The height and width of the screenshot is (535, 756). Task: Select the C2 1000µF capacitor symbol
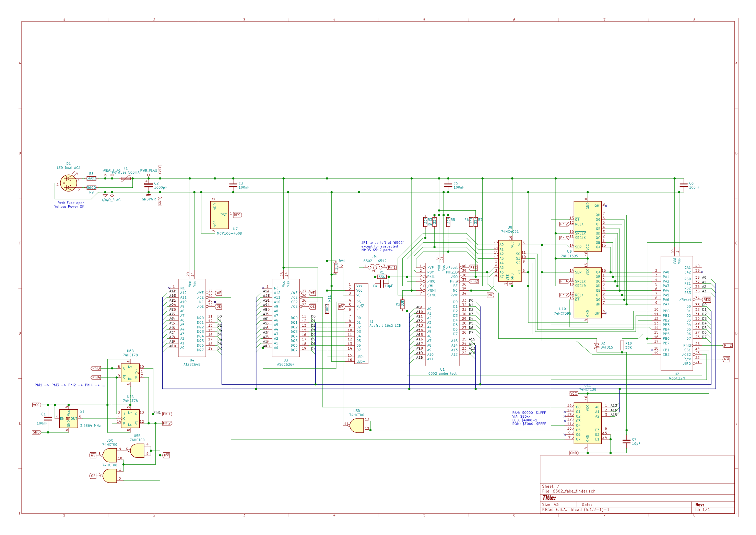[x=149, y=185]
